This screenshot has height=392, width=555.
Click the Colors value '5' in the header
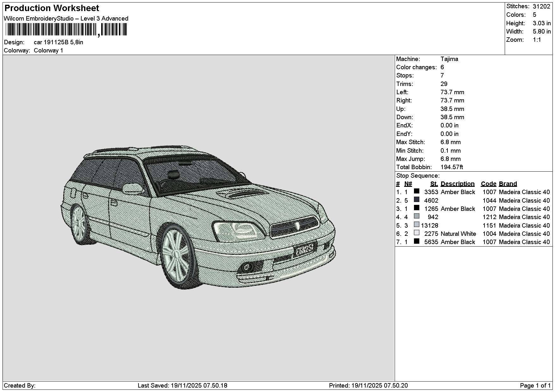pyautogui.click(x=534, y=15)
